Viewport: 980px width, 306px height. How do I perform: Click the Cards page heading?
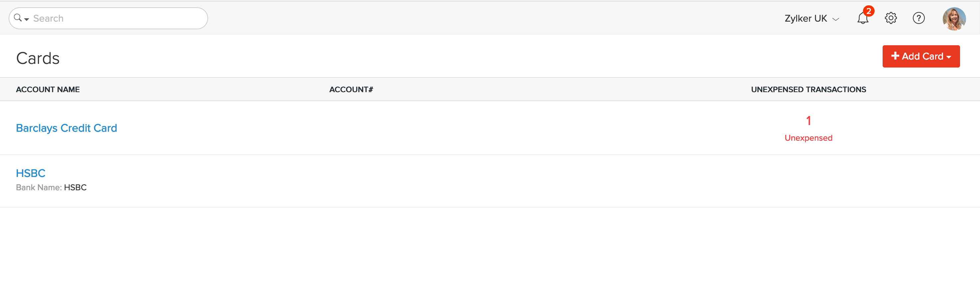[38, 58]
